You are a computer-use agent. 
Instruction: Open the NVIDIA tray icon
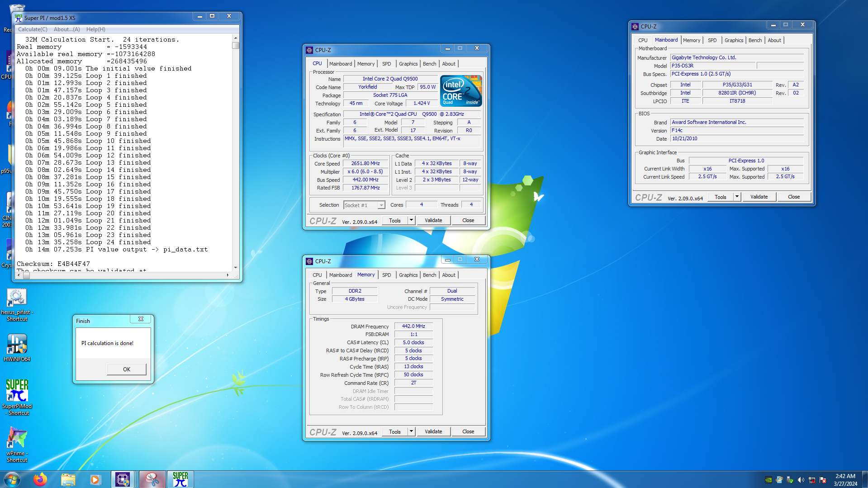click(x=768, y=480)
